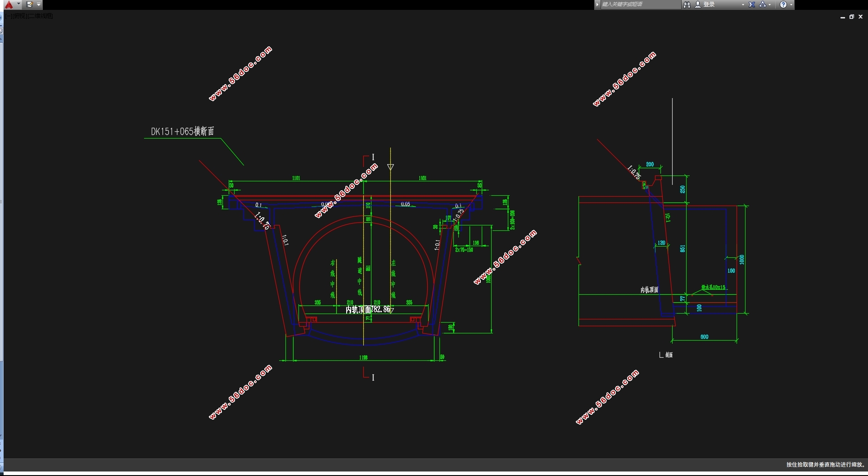Select the 2x75=150 dimension text

click(x=464, y=250)
